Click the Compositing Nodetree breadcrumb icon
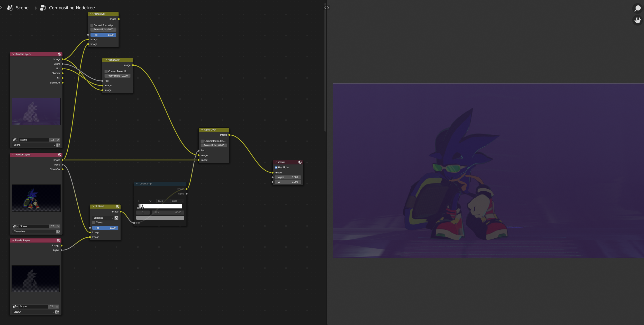 pos(43,8)
